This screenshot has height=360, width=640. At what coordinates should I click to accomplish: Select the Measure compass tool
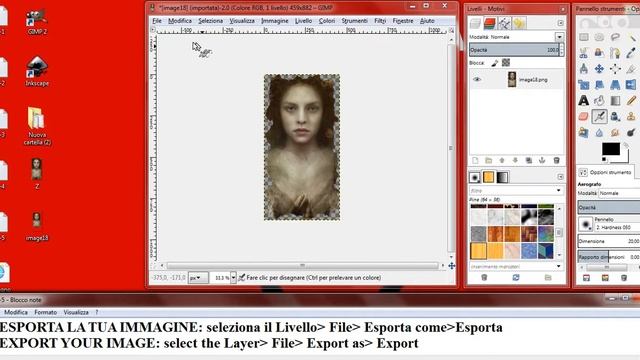click(584, 69)
